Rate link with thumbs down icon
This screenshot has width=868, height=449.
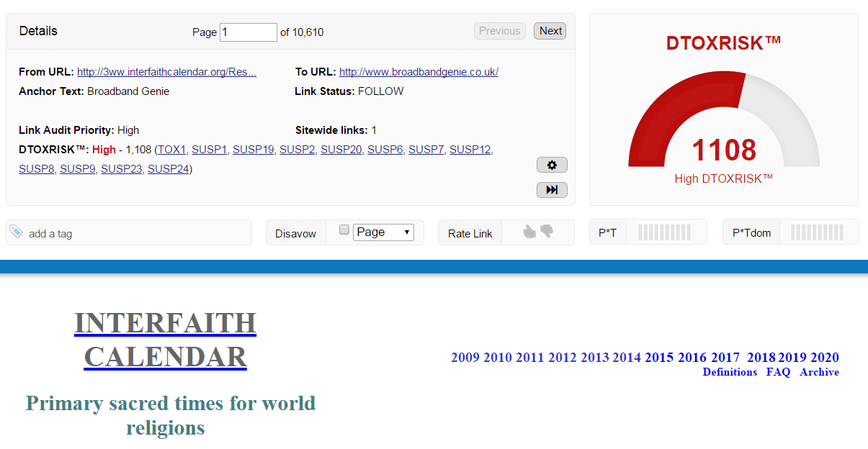pos(547,232)
